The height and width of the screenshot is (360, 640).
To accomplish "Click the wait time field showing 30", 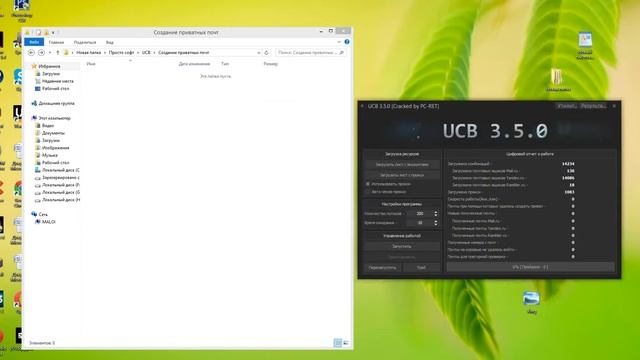I will pyautogui.click(x=420, y=223).
